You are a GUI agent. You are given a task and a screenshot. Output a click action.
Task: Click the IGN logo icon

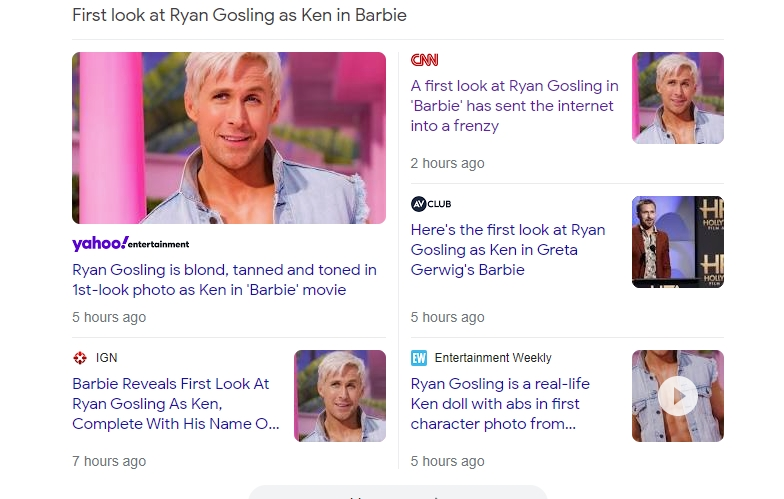pos(80,358)
